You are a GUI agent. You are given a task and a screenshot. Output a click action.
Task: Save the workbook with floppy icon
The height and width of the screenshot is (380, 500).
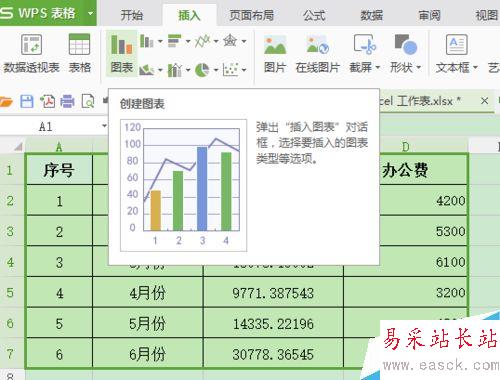(27, 101)
